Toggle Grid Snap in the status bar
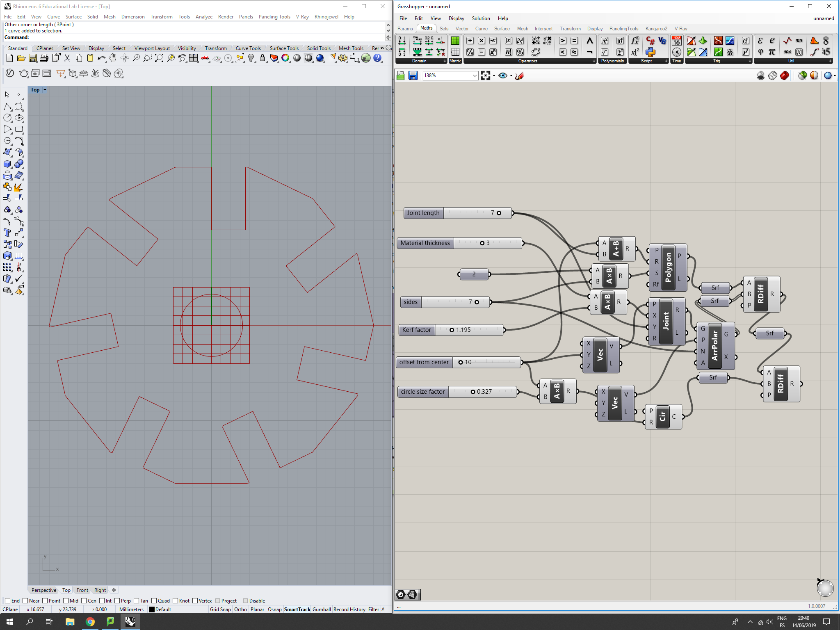840x630 pixels. coord(220,609)
